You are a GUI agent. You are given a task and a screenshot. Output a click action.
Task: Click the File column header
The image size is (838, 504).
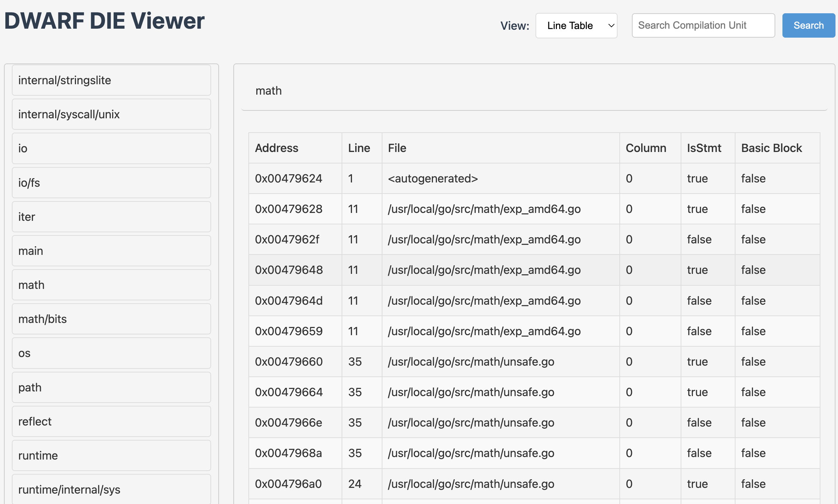pyautogui.click(x=501, y=148)
